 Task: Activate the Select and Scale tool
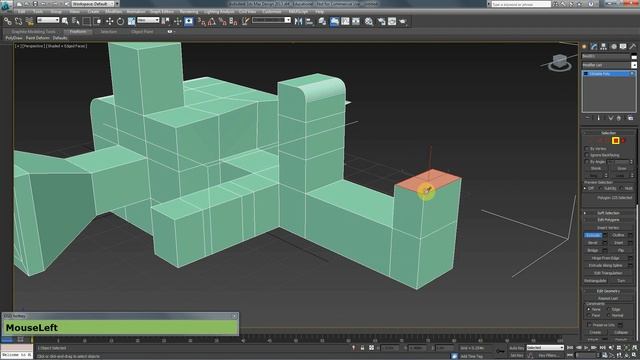(x=131, y=21)
